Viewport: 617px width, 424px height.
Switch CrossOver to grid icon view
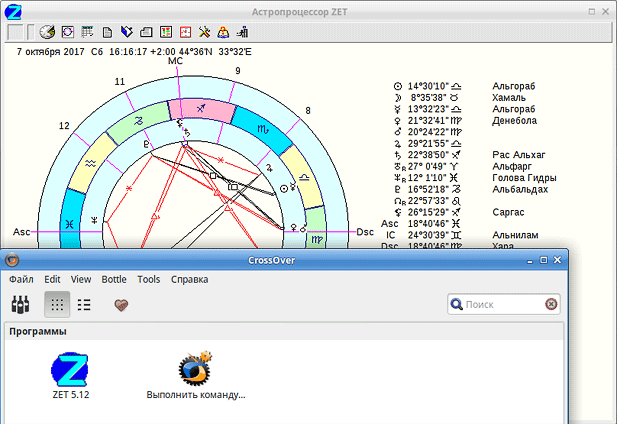tap(57, 304)
